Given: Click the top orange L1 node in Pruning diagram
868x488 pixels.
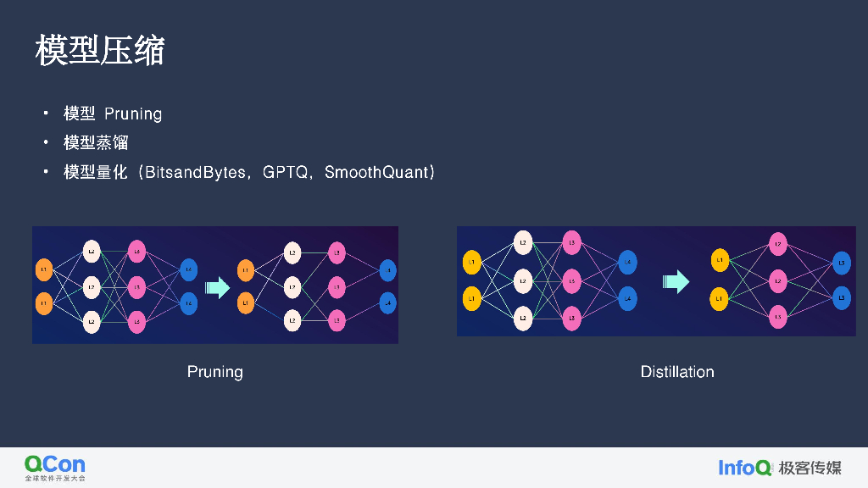Looking at the screenshot, I should coord(43,270).
